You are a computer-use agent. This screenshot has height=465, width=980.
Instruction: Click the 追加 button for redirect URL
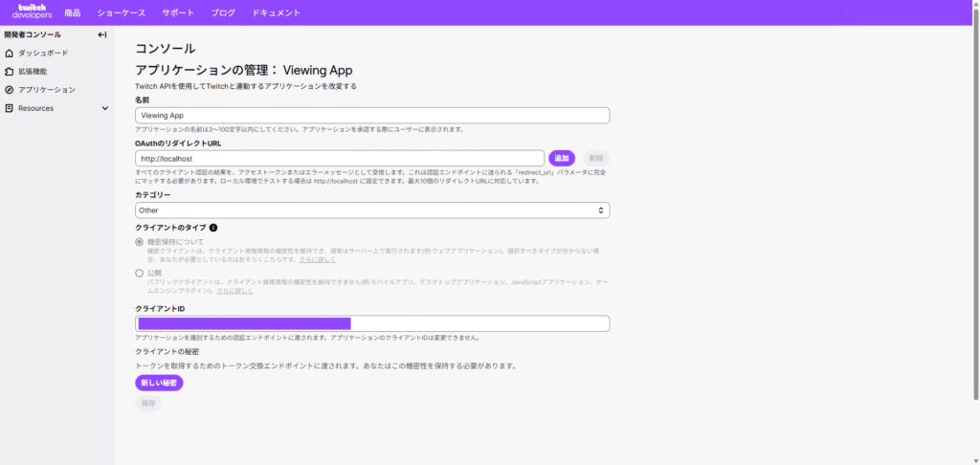pyautogui.click(x=562, y=158)
